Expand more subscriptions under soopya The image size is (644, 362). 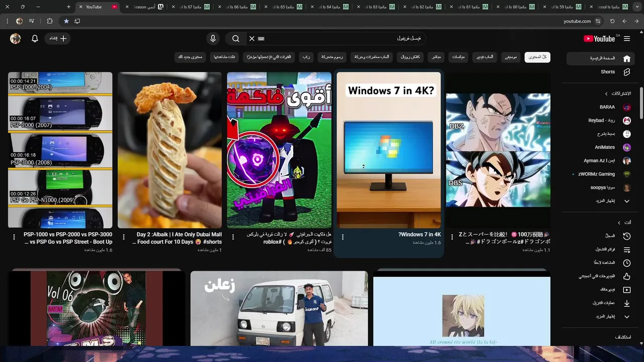[600, 201]
